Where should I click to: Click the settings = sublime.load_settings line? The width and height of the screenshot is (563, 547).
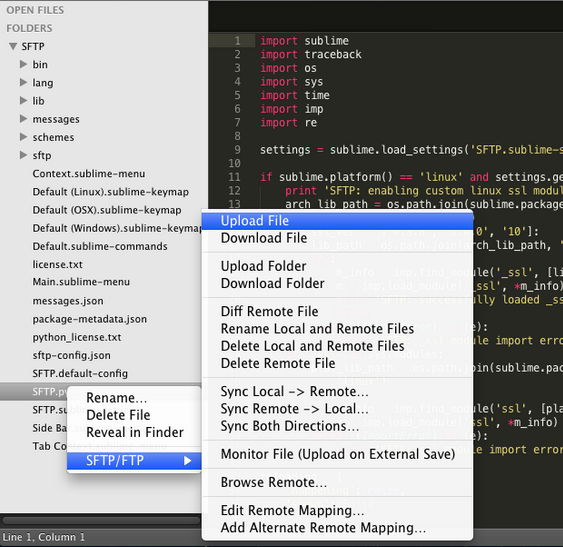click(411, 149)
